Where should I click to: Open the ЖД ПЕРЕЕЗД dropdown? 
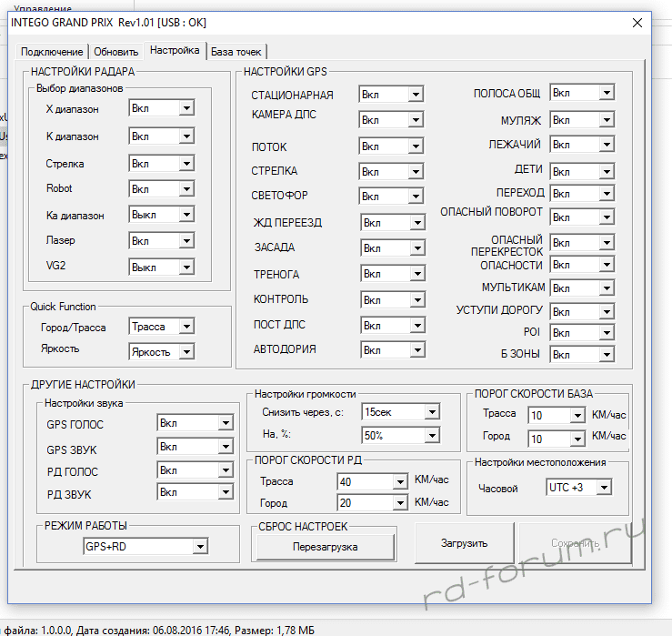[x=393, y=223]
